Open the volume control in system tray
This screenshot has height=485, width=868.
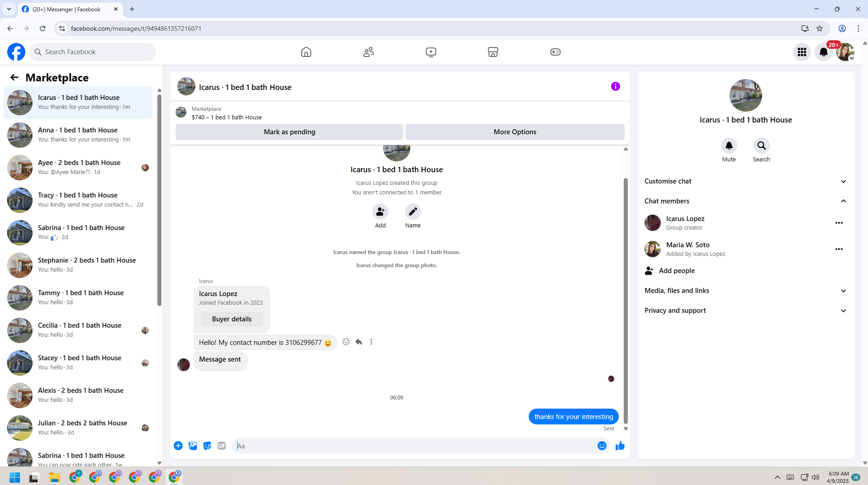[x=816, y=477]
